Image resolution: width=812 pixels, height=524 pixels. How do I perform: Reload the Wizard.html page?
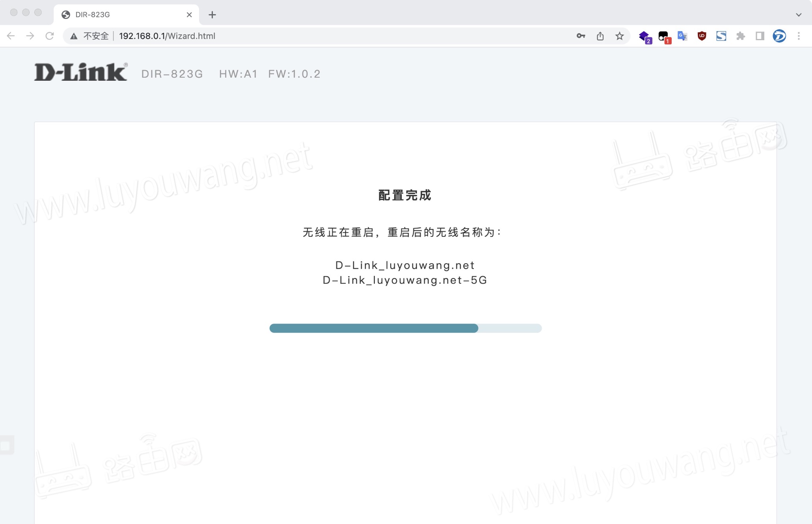coord(50,35)
